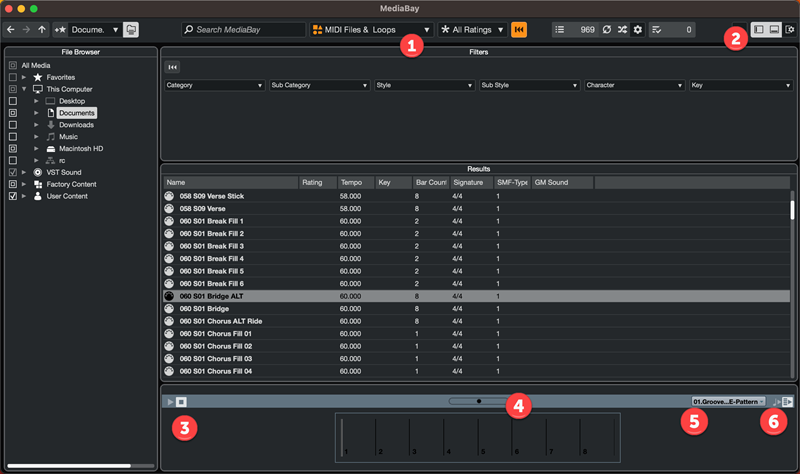Click the VST Sound disc icon
The width and height of the screenshot is (800, 474).
(38, 172)
